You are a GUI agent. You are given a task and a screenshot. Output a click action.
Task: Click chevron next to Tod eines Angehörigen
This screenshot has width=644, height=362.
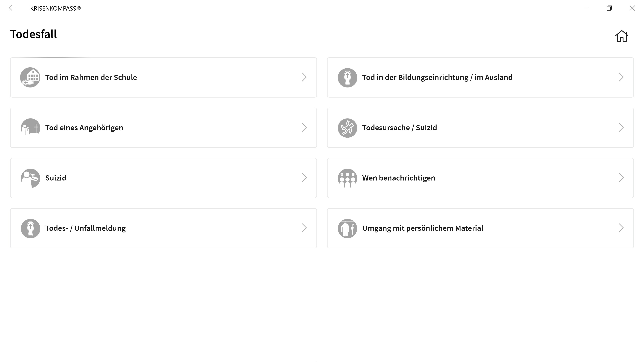click(304, 127)
